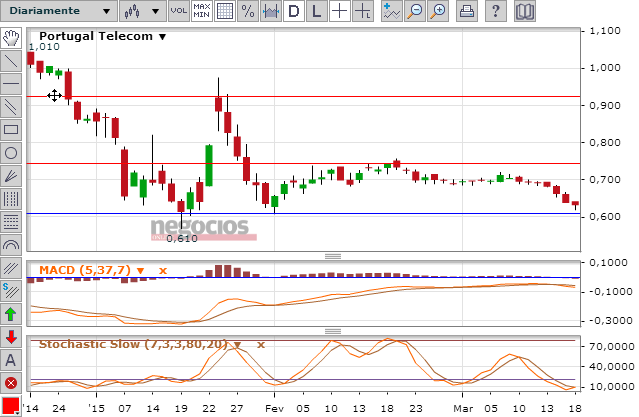Click the Fev date axis label
639x417 pixels.
[274, 408]
